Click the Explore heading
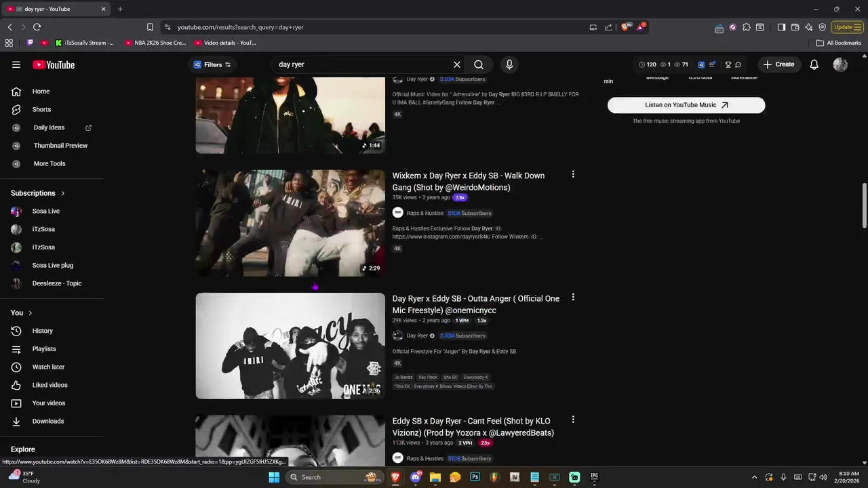868x488 pixels. tap(22, 449)
